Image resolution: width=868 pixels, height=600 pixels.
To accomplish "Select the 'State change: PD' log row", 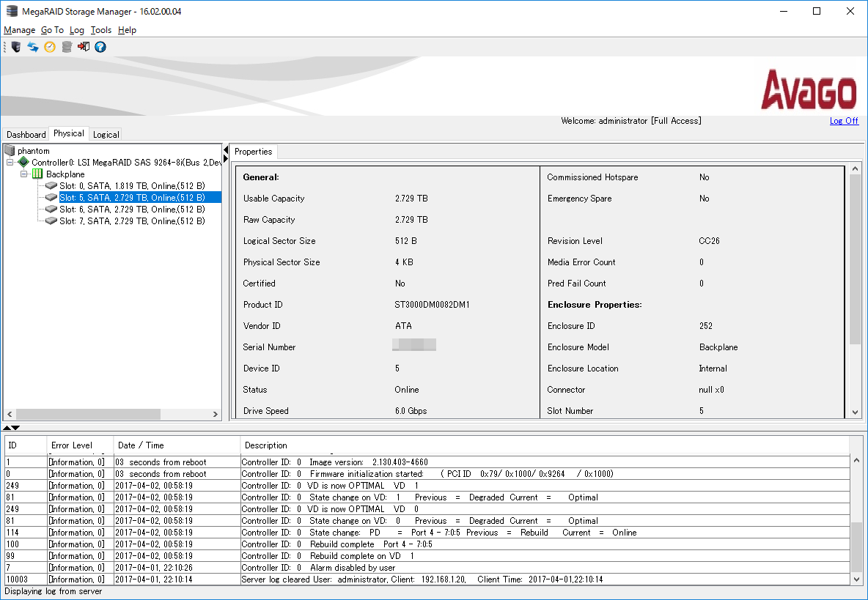I will coord(427,533).
